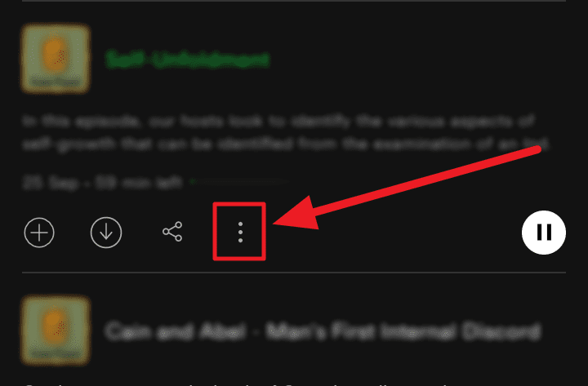This screenshot has height=386, width=588.
Task: Open 'Cain and Abel - Man's First Internal Discord'
Action: 323,331
